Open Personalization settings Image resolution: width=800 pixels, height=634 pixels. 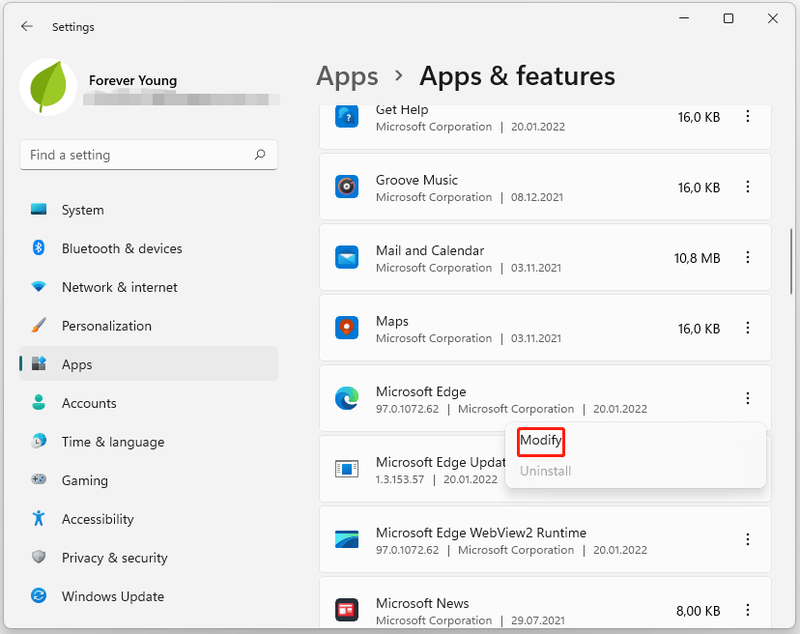pos(148,325)
